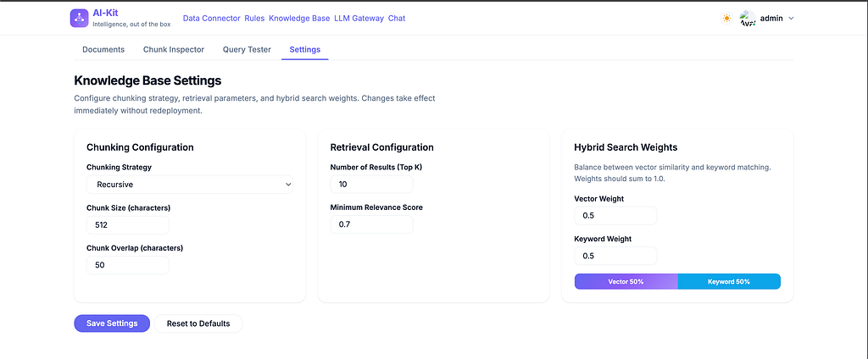
Task: Click the Number of Results field
Action: (371, 185)
